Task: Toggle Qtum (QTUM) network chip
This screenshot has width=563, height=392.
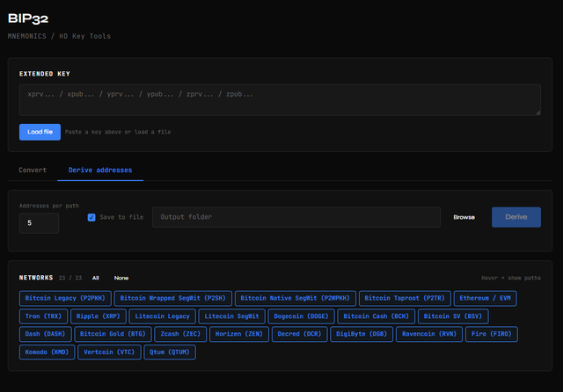Action: click(170, 352)
